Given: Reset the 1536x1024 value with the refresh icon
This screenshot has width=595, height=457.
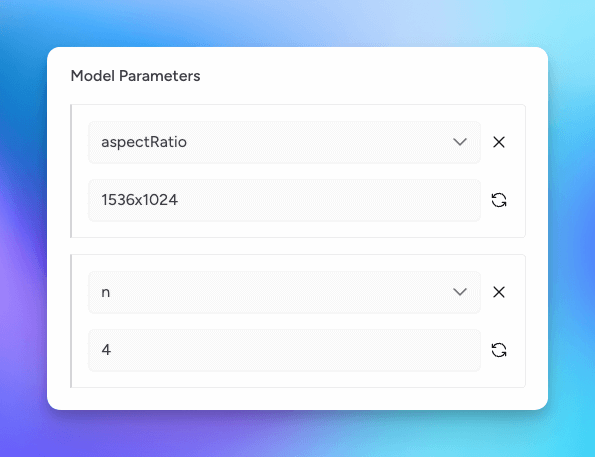Looking at the screenshot, I should (x=499, y=200).
